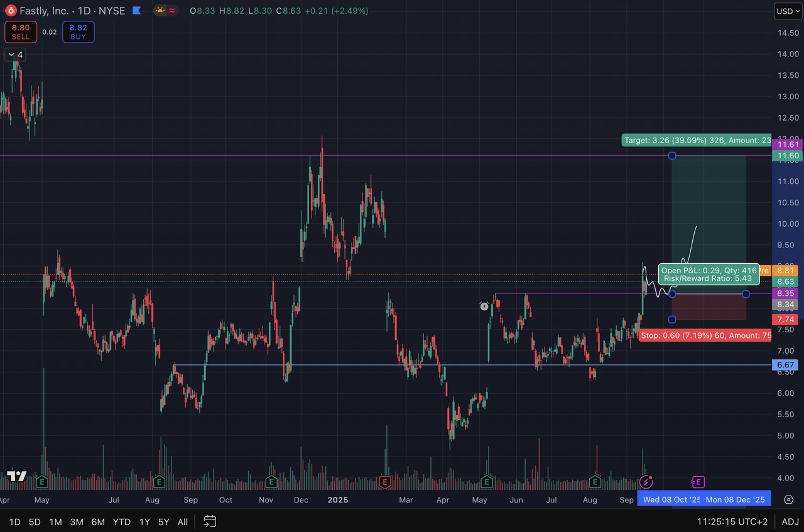The image size is (804, 532).
Task: Click the +0.21 (+2.49%) change value
Action: (337, 11)
